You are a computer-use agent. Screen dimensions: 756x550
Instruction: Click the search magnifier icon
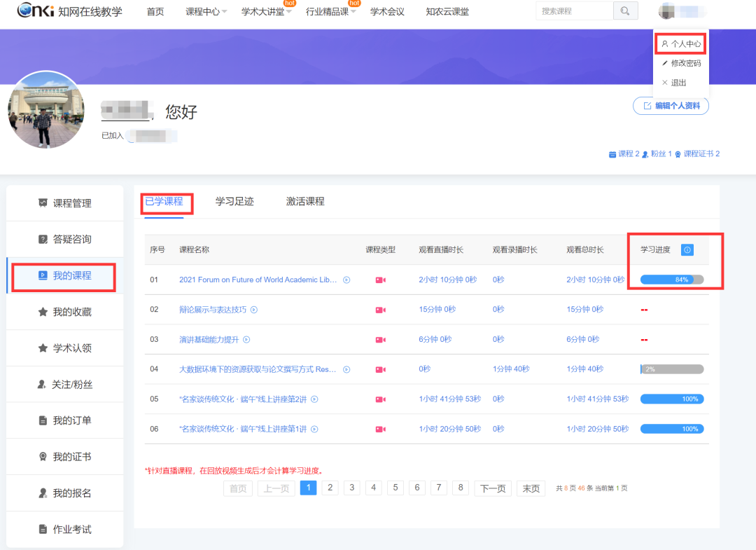(x=625, y=11)
